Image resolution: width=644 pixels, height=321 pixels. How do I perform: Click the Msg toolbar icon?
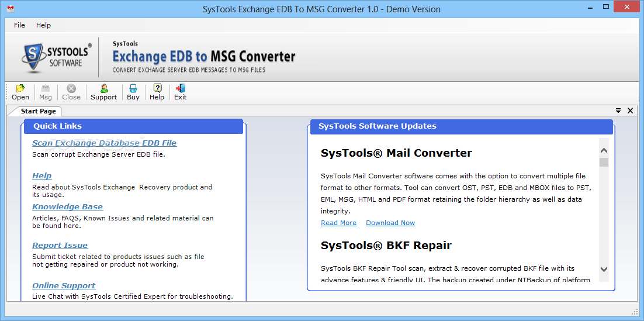(x=46, y=92)
